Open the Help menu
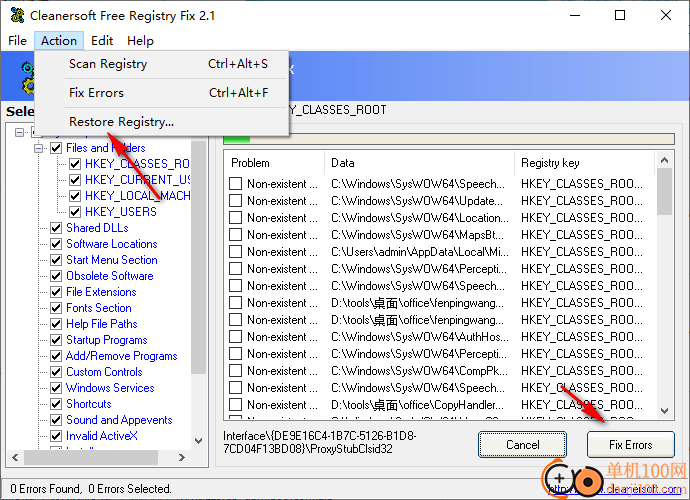The image size is (690, 500). pos(140,41)
